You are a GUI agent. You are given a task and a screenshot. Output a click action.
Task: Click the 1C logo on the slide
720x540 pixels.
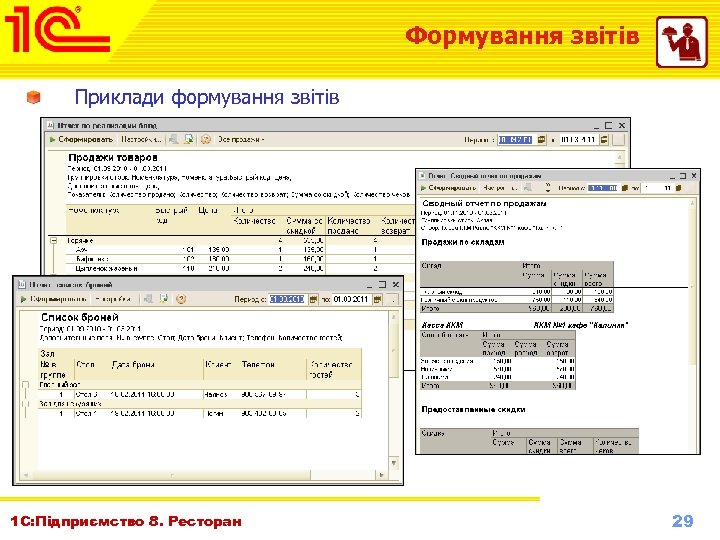(x=57, y=29)
